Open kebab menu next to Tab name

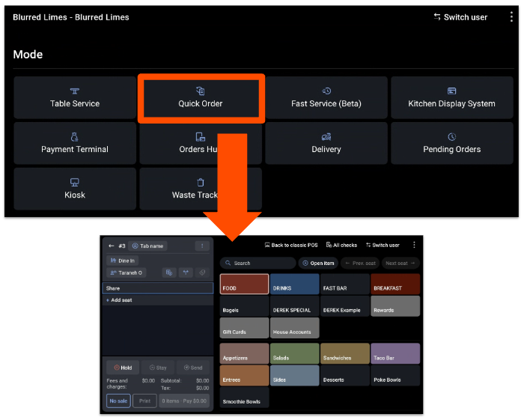pyautogui.click(x=201, y=246)
